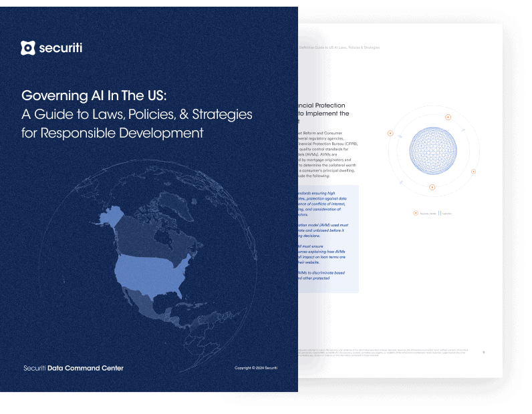Click the orange circle legend icon
Screen dimensions: 532x414
click(415, 214)
